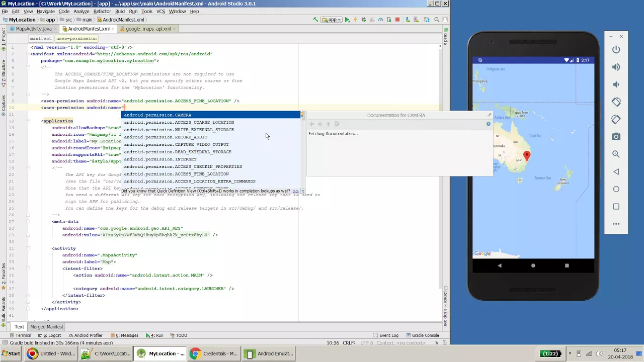Screen dimensions: 644x362
Task: Click emulator sidebar Home circle icon
Action: 616,189
